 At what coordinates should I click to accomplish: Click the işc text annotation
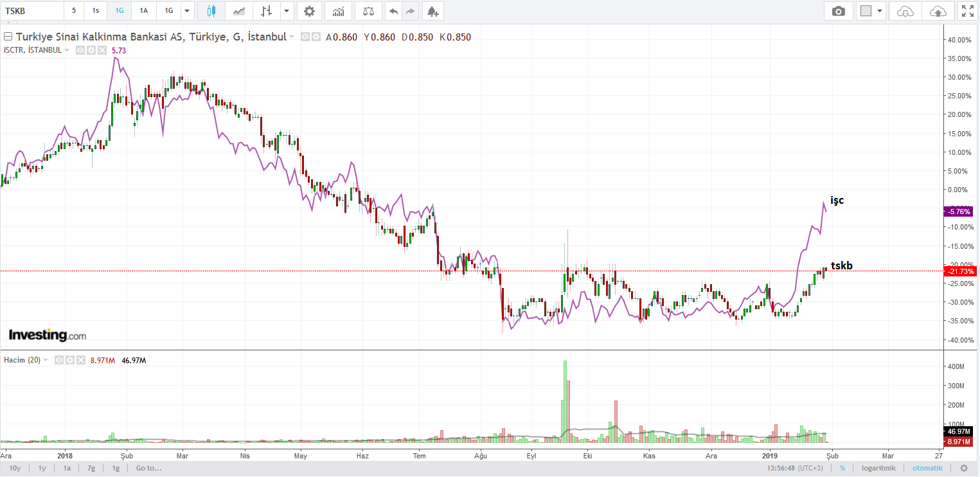(837, 201)
